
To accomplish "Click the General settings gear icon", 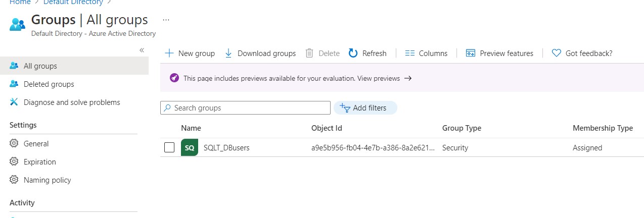I will pyautogui.click(x=14, y=143).
